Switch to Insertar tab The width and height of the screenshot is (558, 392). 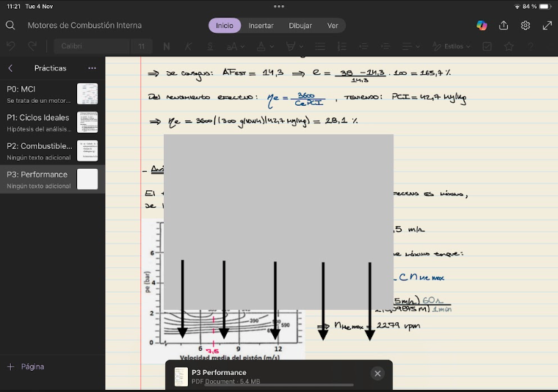[x=261, y=26]
